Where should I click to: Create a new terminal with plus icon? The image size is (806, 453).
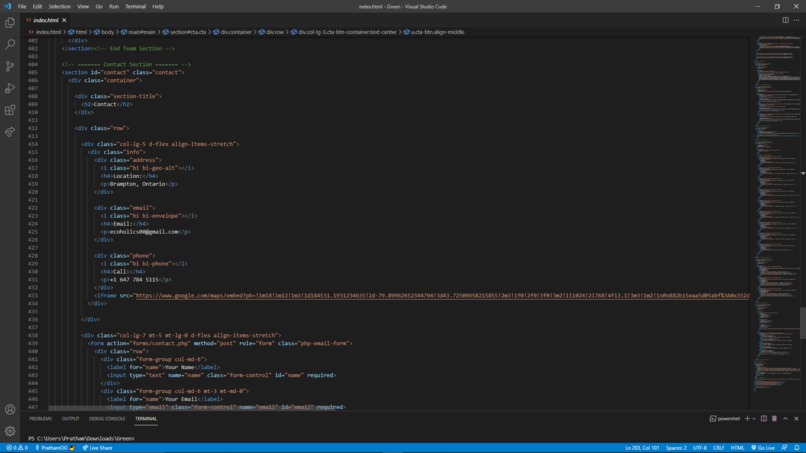(x=747, y=419)
